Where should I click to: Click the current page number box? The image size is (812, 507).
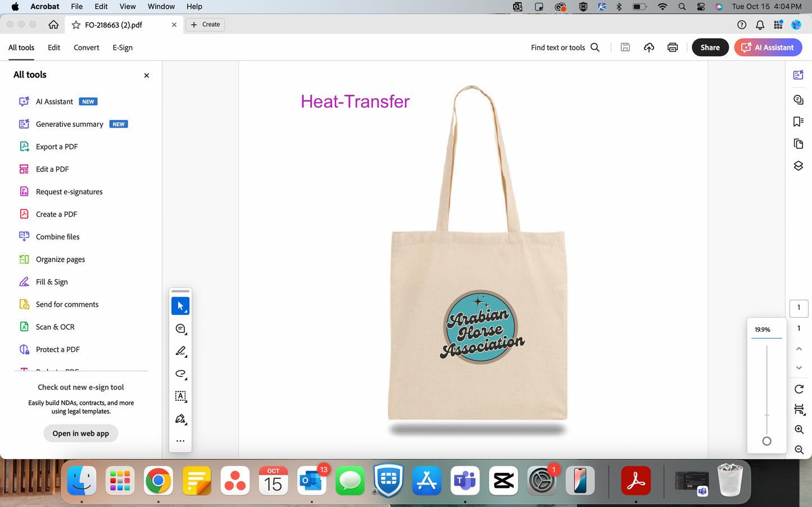point(799,308)
